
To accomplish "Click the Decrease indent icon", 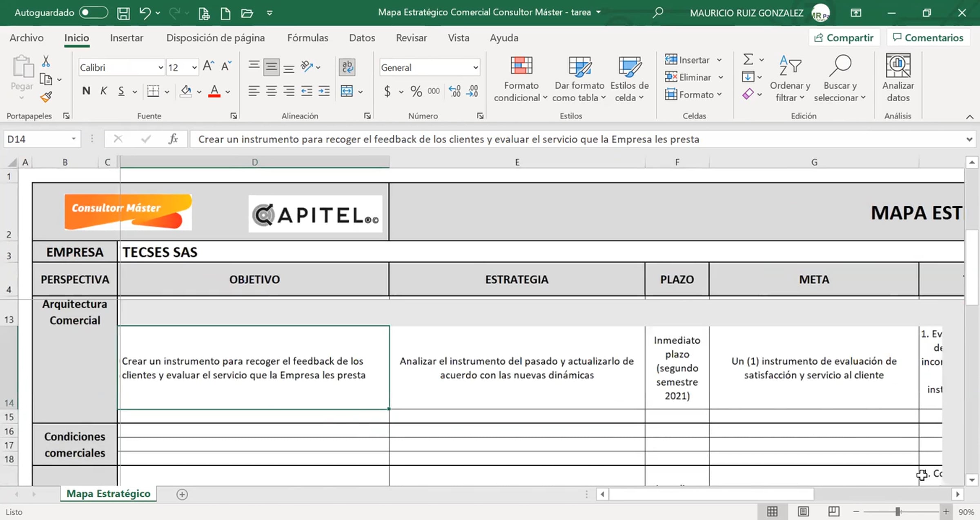I will coord(306,91).
